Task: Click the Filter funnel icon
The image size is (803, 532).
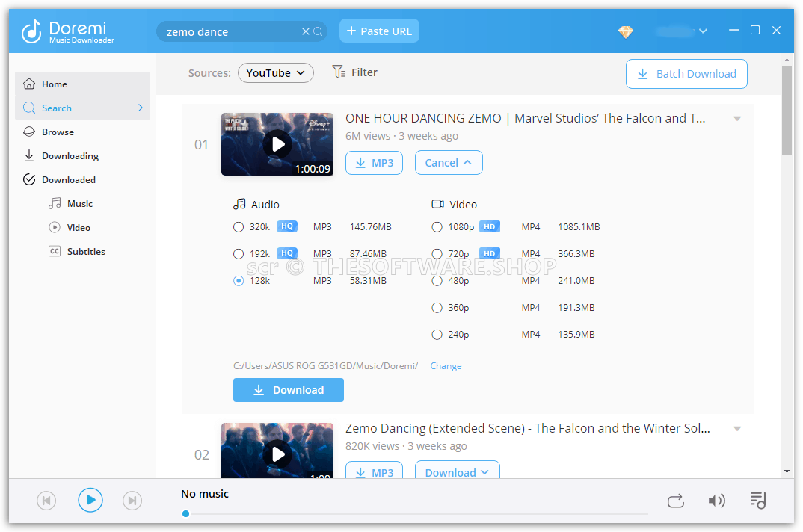Action: tap(339, 72)
